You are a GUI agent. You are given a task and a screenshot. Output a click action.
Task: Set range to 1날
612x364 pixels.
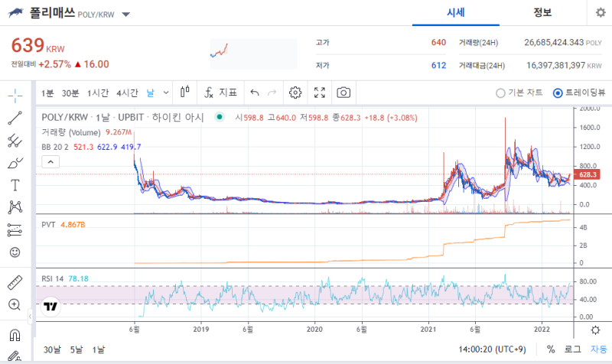99,349
